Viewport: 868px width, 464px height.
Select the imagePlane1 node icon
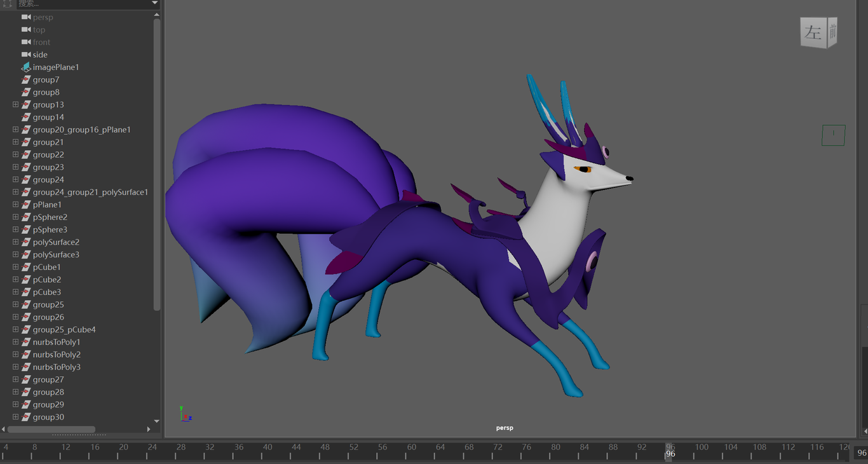pyautogui.click(x=26, y=67)
